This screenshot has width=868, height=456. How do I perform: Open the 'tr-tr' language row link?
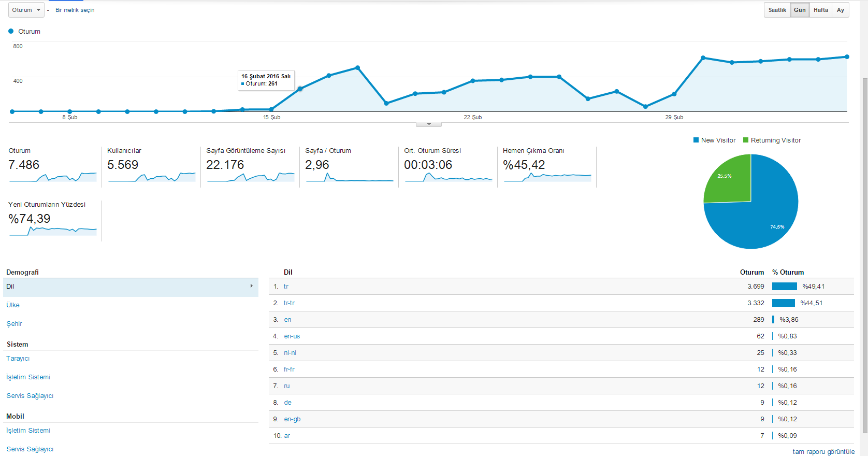click(289, 303)
